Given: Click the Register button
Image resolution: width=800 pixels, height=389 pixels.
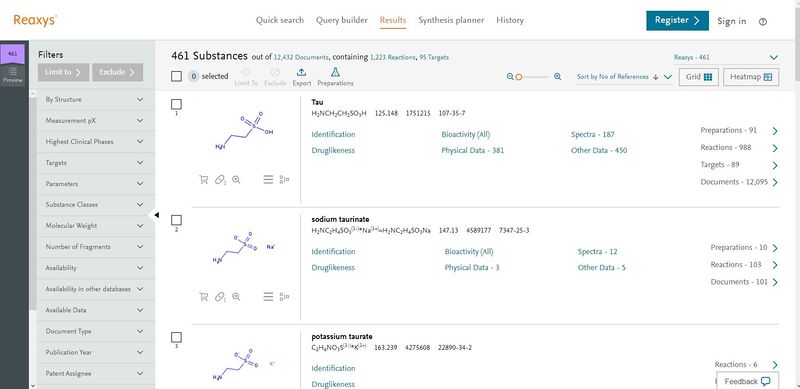Looking at the screenshot, I should click(x=677, y=20).
